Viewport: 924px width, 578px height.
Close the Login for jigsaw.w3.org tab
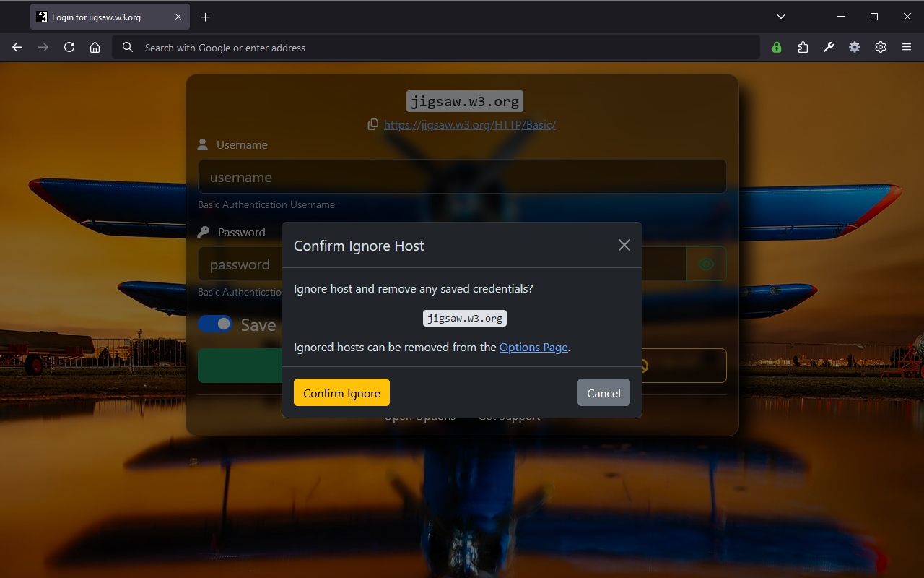click(x=178, y=17)
